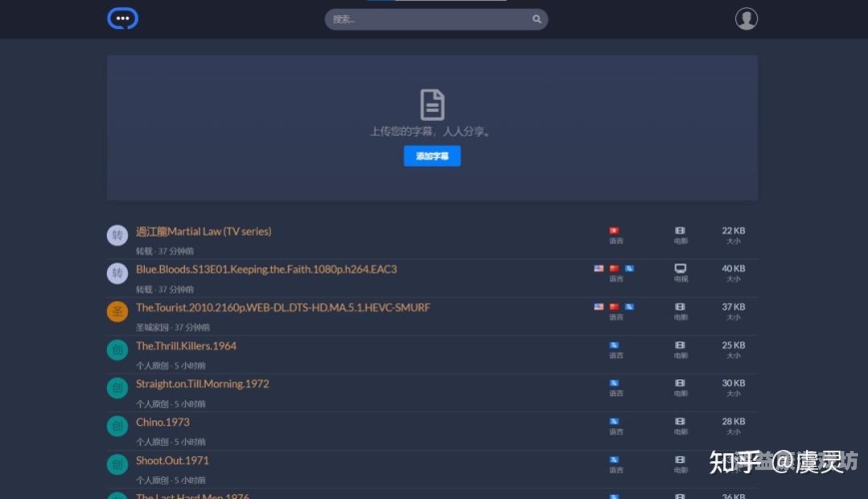
Task: Click the film type icon for Straight.on.Till.Morning
Action: tap(680, 383)
